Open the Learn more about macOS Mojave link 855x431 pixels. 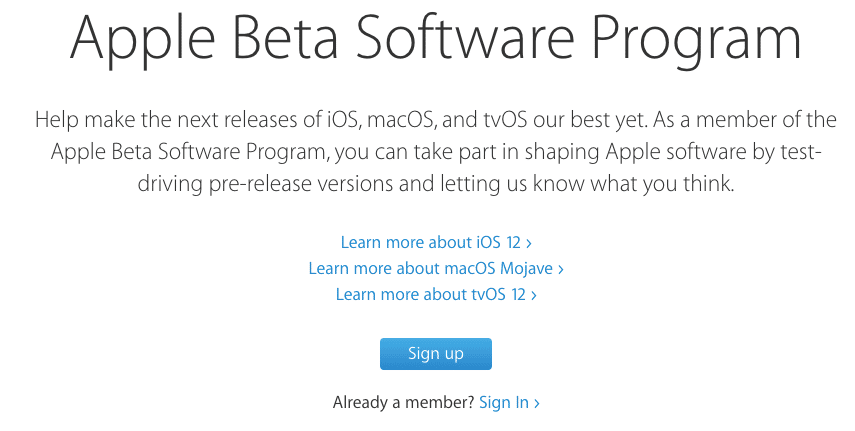pos(436,268)
